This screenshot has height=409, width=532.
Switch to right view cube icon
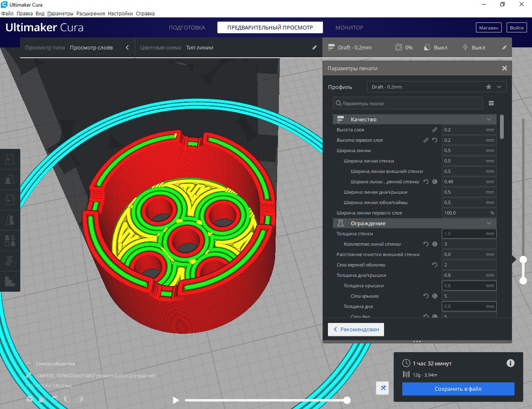click(x=79, y=399)
